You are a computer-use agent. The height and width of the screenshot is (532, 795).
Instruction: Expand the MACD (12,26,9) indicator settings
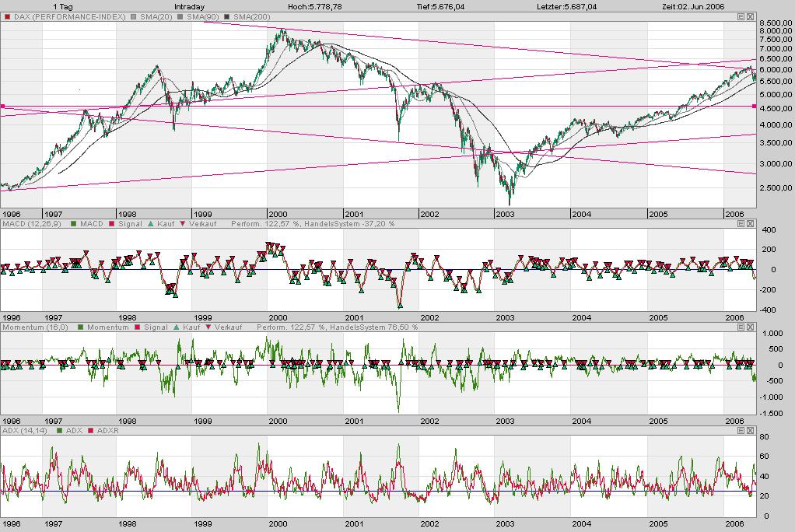[33, 223]
